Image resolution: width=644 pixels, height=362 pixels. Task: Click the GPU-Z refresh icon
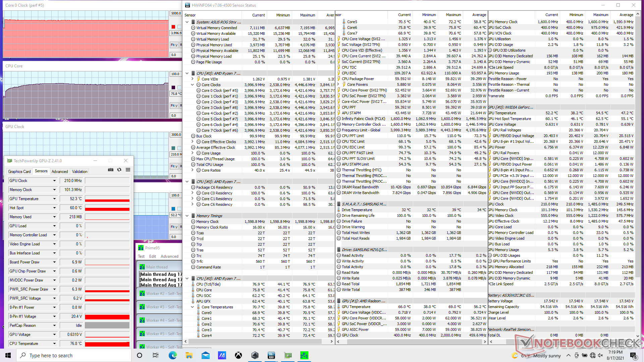[119, 170]
